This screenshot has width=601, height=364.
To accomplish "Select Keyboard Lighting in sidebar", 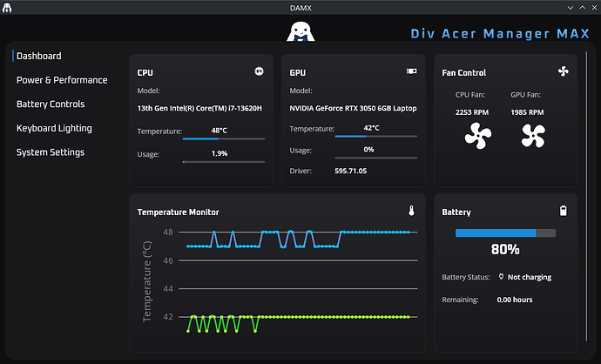I will click(54, 128).
